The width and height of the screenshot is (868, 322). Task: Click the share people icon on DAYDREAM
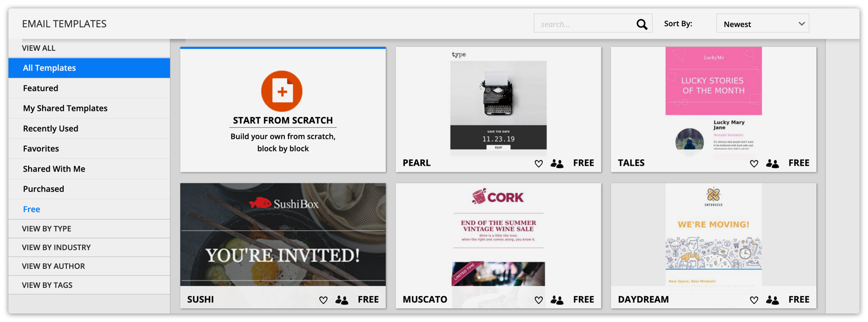[x=772, y=300]
